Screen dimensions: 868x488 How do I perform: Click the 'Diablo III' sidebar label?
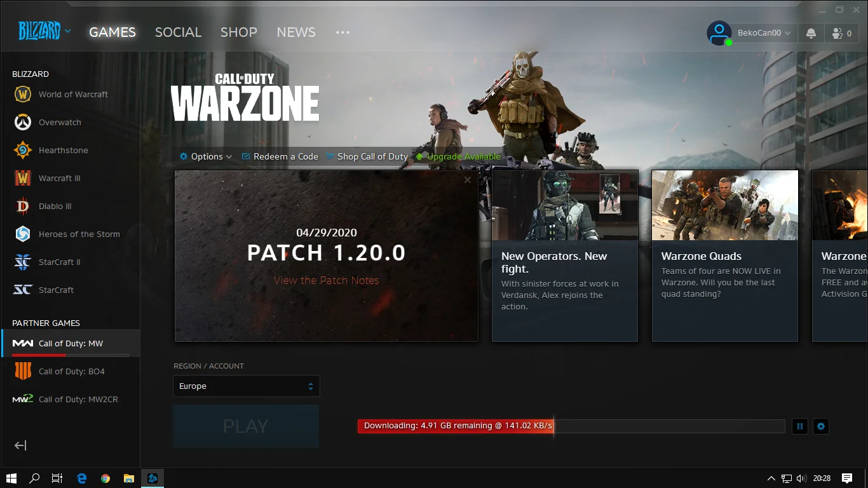tap(55, 206)
